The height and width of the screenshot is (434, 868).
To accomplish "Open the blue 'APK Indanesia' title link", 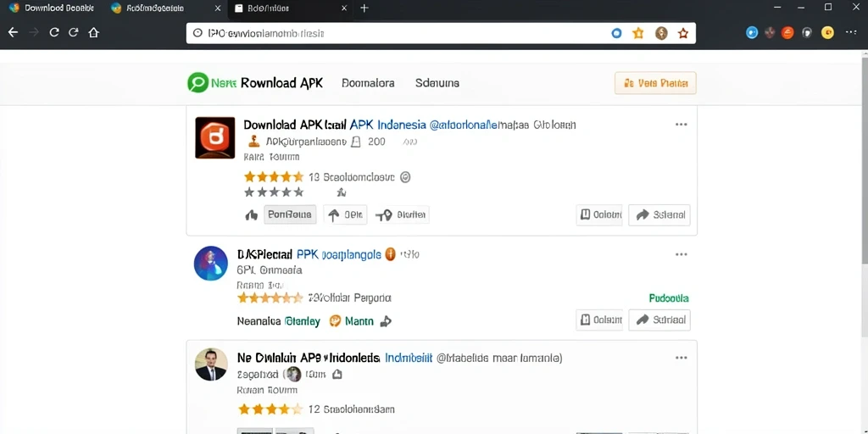I will pyautogui.click(x=388, y=125).
